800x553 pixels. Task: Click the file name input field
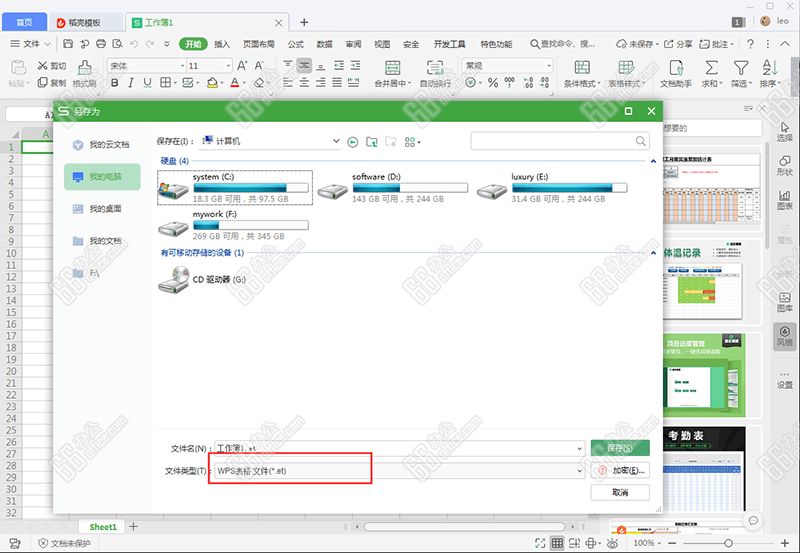399,448
